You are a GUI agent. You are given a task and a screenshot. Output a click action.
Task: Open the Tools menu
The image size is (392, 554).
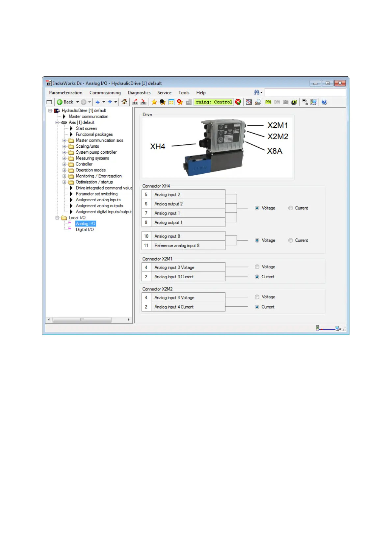(x=184, y=93)
